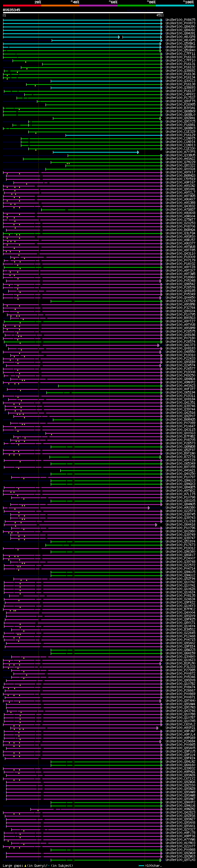
Task: Click label UniRef100_Q04450
Action: (180, 297)
